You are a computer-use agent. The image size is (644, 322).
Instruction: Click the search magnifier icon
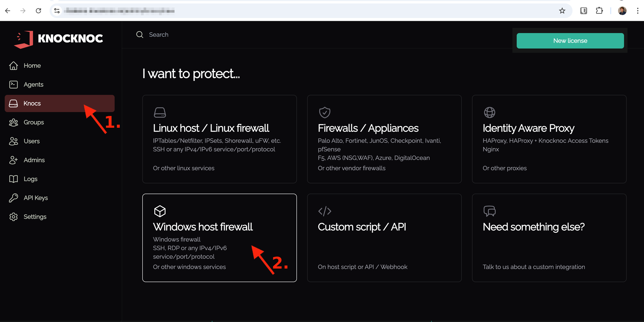[140, 35]
